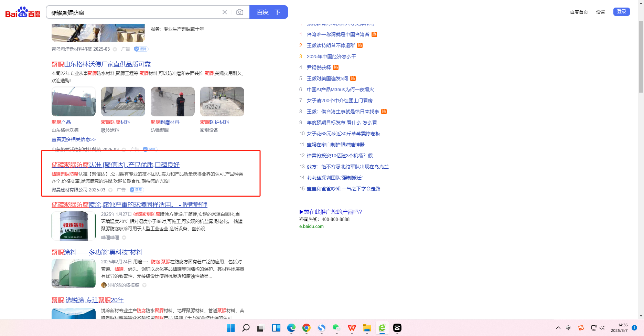644x336 pixels.
Task: Click the page vertical scrollbar thumb
Action: [x=641, y=57]
